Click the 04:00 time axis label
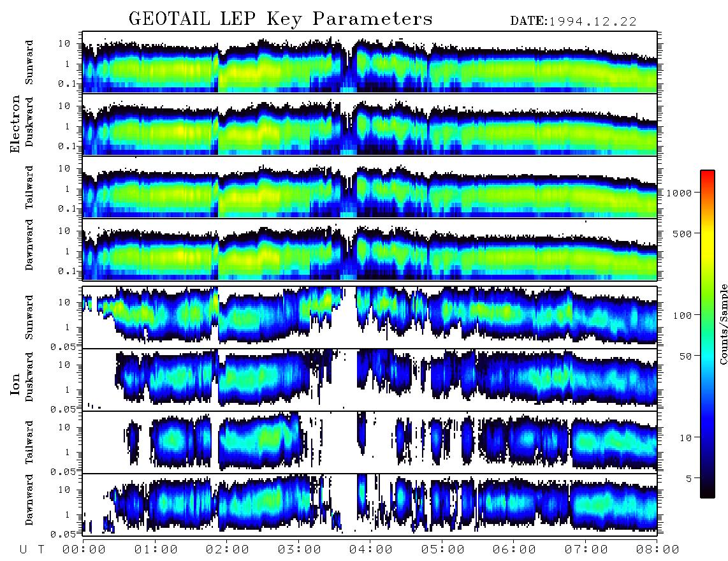The image size is (728, 561). coord(371,550)
